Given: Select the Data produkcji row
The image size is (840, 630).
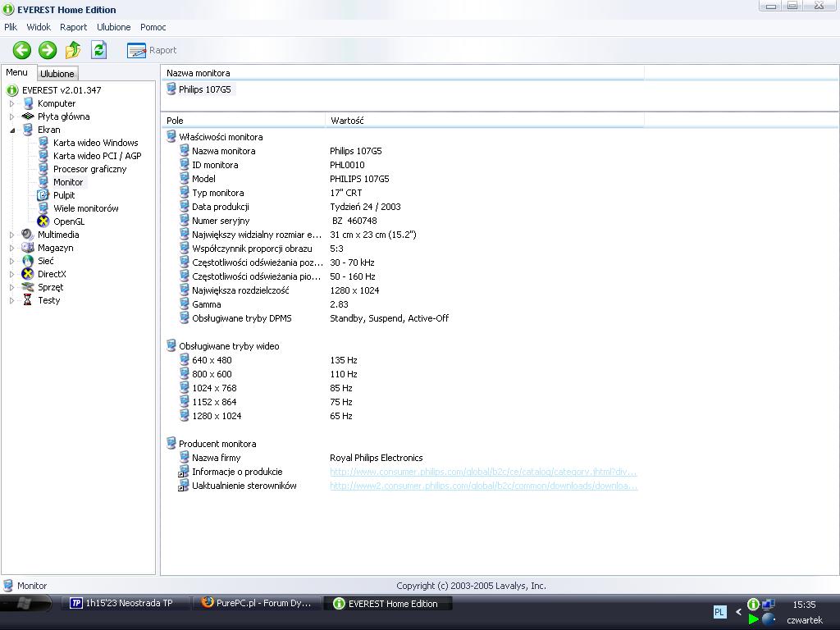Looking at the screenshot, I should [402, 207].
